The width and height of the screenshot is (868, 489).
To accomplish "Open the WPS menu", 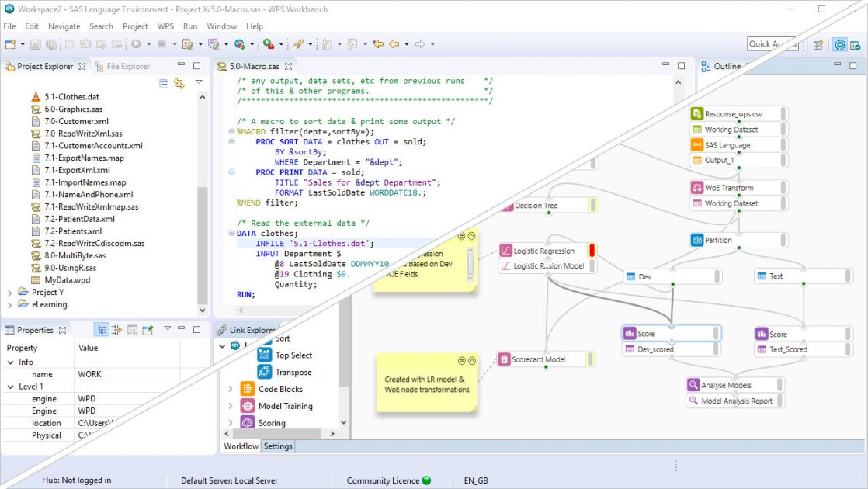I will (166, 26).
